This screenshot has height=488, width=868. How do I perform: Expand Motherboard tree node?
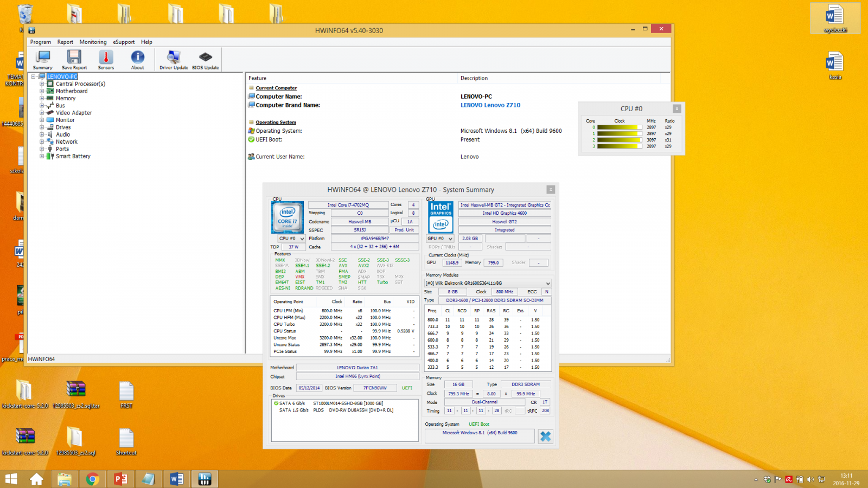42,91
